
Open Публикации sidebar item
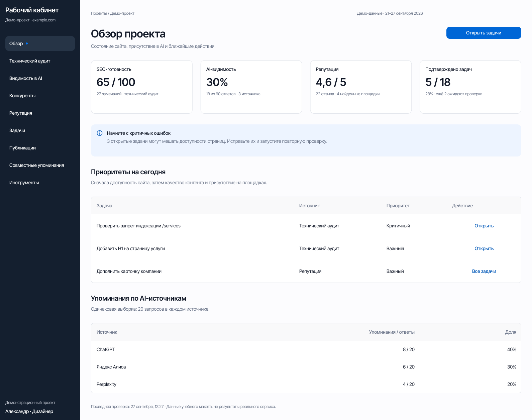(40, 148)
